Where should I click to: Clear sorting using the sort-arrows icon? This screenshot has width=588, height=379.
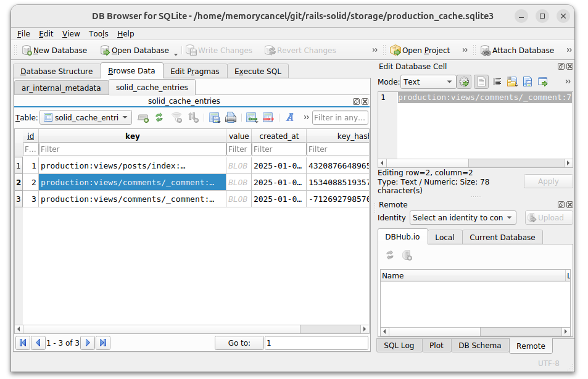[194, 118]
